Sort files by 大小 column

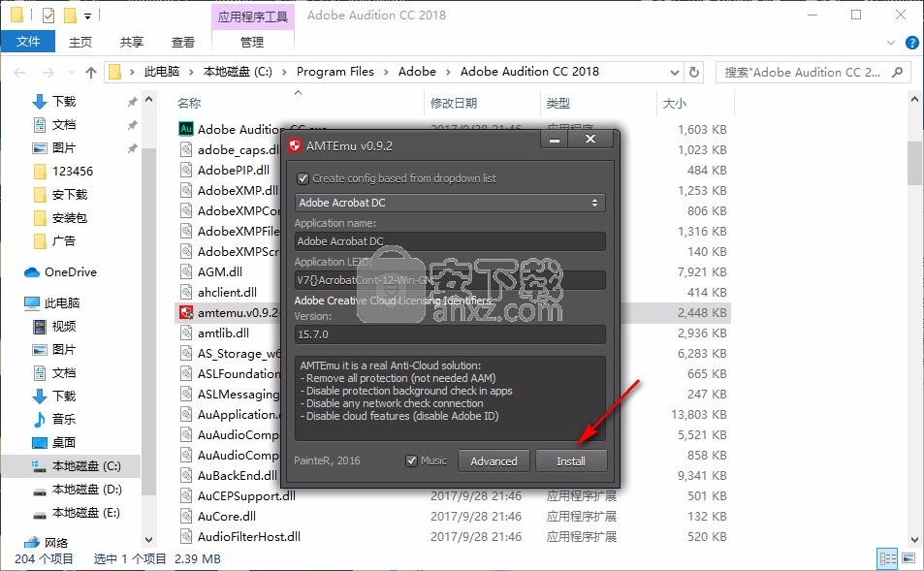[x=674, y=103]
